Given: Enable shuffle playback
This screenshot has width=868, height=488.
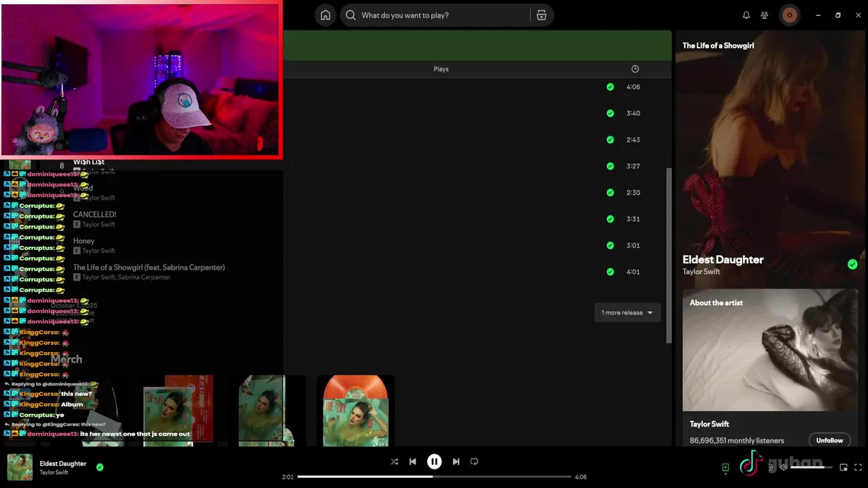Looking at the screenshot, I should point(394,462).
